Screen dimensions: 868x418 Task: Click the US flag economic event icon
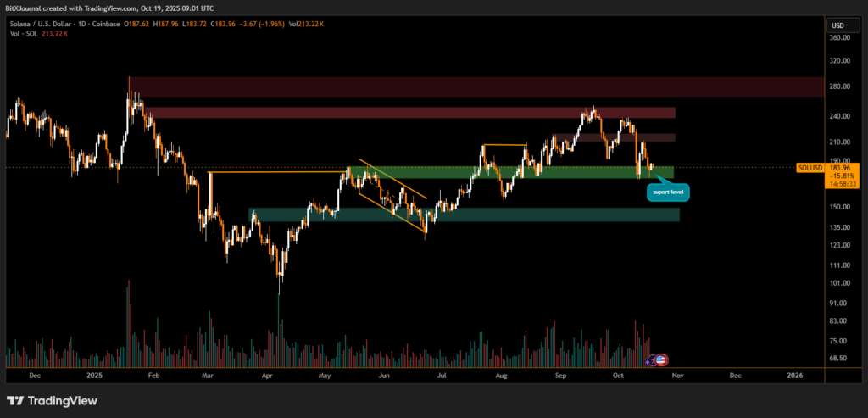[662, 359]
